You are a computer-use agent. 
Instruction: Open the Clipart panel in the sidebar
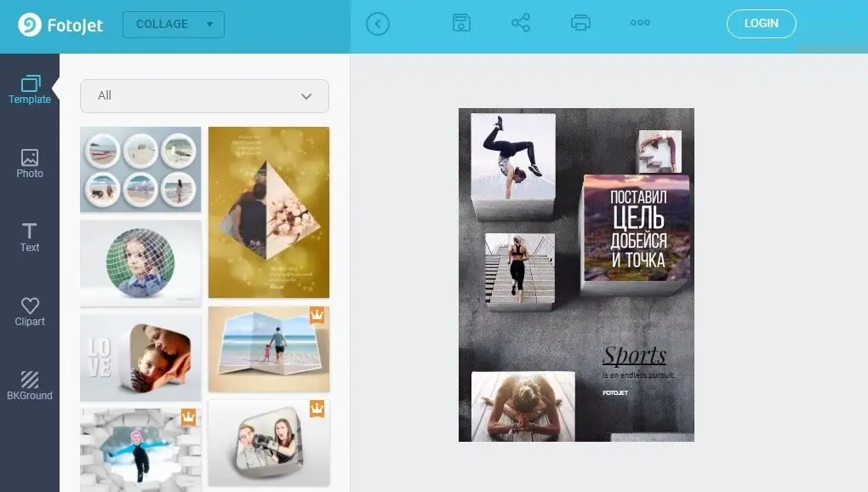tap(30, 312)
